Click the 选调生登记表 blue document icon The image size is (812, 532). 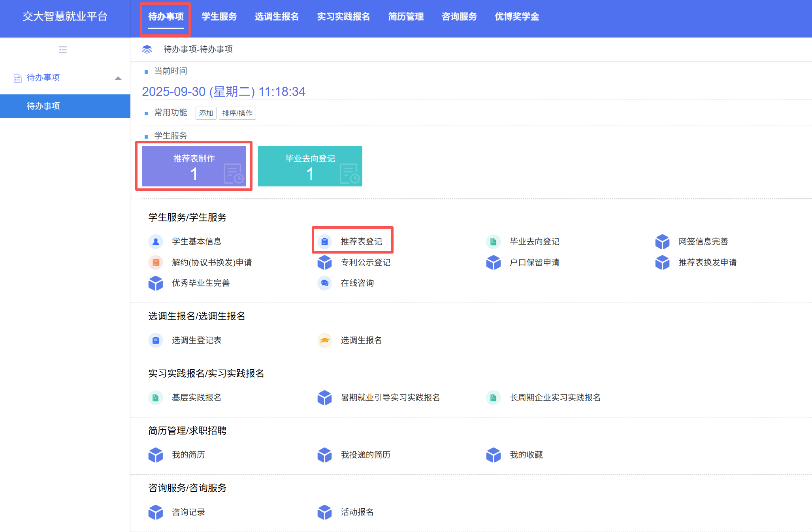pos(156,340)
